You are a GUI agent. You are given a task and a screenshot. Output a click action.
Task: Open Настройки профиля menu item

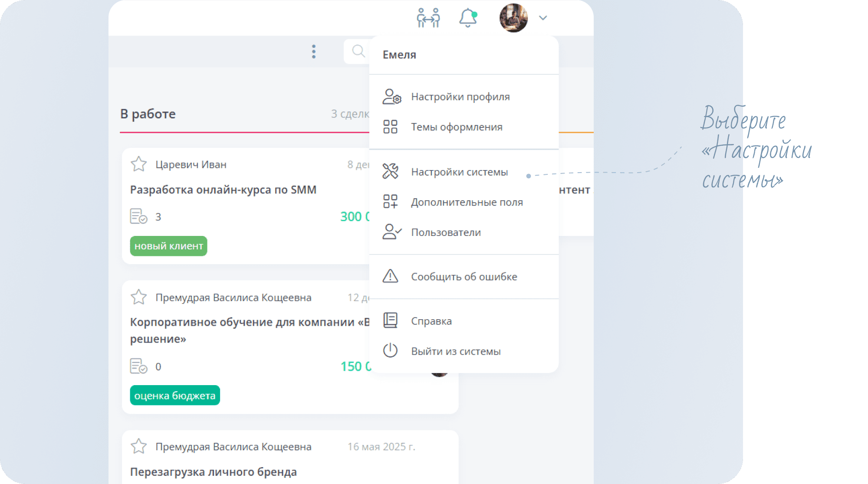point(460,97)
